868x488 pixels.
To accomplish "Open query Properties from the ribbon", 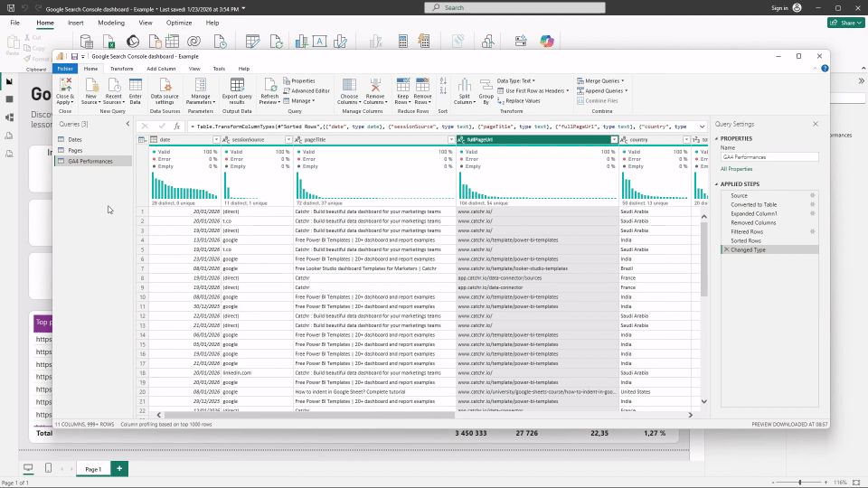I will (x=299, y=80).
